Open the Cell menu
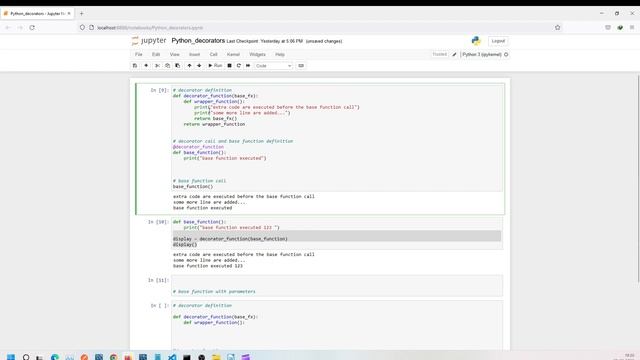 point(213,54)
